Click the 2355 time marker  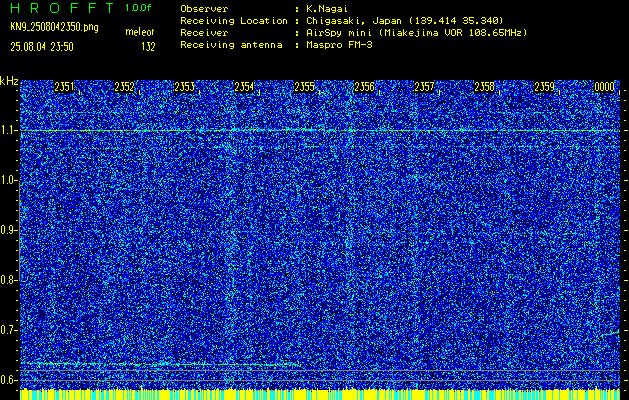(x=304, y=87)
